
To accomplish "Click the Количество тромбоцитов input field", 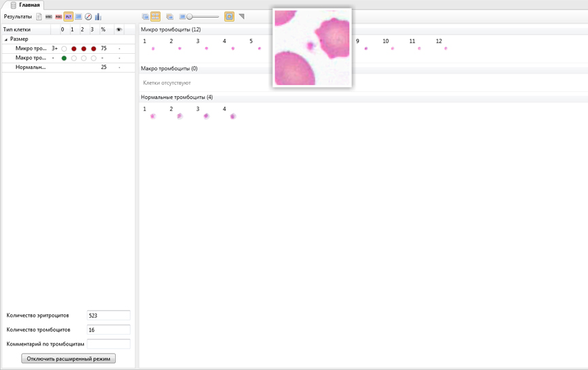I will (x=108, y=330).
